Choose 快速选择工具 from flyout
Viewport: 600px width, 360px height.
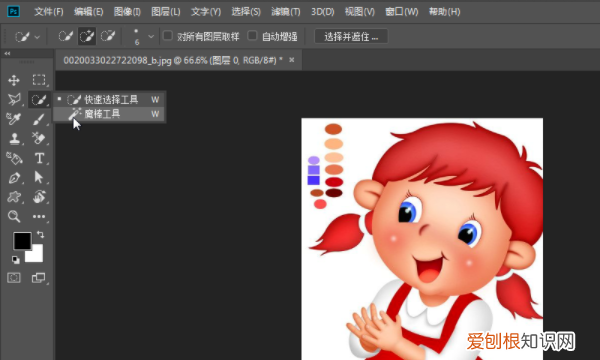pos(109,99)
